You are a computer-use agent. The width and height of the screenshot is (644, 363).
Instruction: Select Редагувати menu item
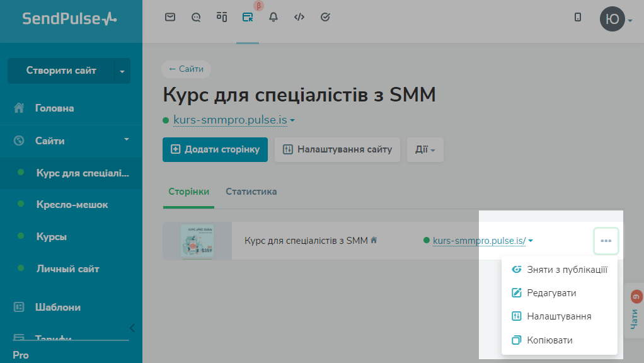[x=560, y=293]
